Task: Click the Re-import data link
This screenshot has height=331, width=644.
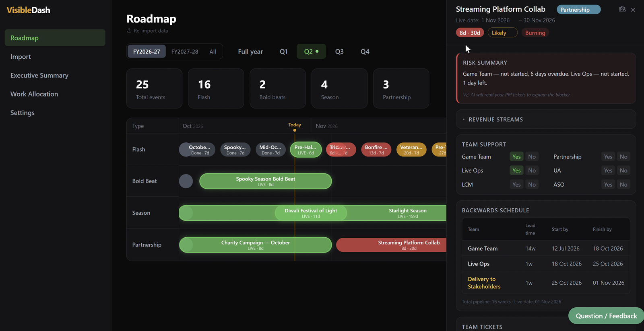Action: point(147,31)
